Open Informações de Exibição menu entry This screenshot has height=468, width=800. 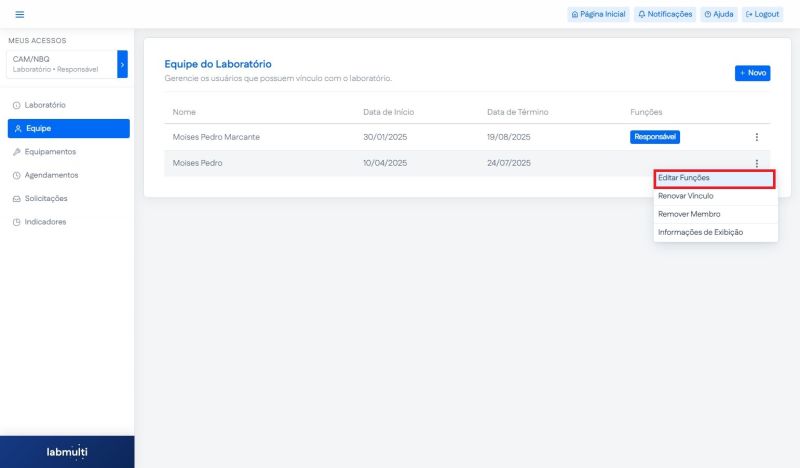714,232
